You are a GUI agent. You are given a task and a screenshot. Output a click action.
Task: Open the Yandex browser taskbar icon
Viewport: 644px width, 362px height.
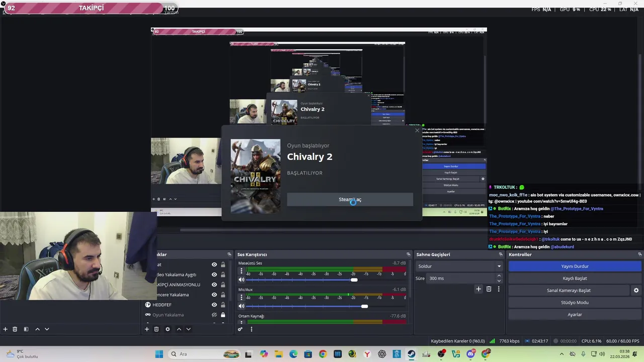[x=367, y=354]
